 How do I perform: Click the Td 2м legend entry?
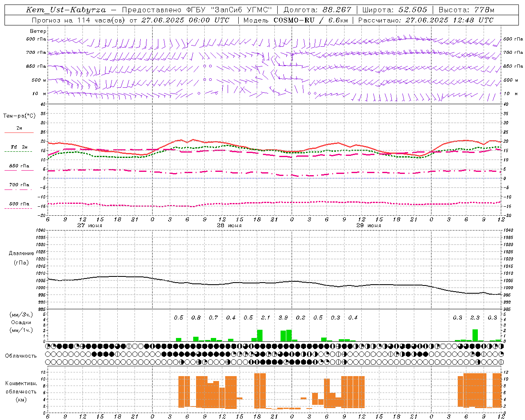pyautogui.click(x=19, y=147)
